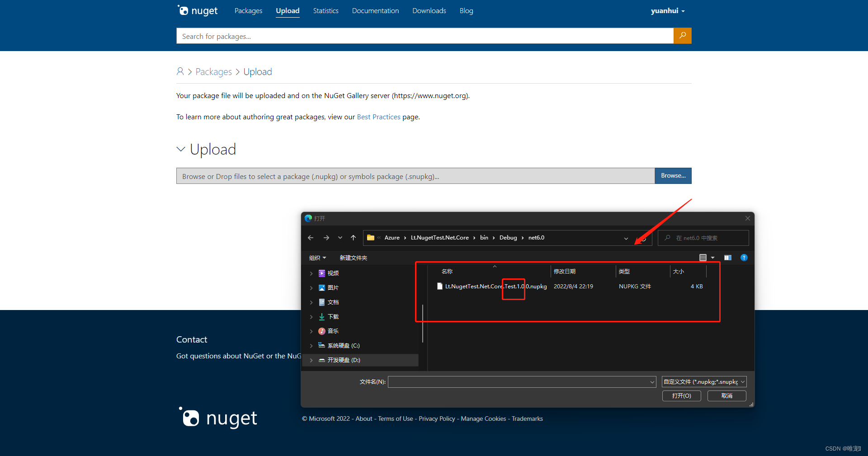Click the 文件名 input field
868x456 pixels.
(x=522, y=382)
